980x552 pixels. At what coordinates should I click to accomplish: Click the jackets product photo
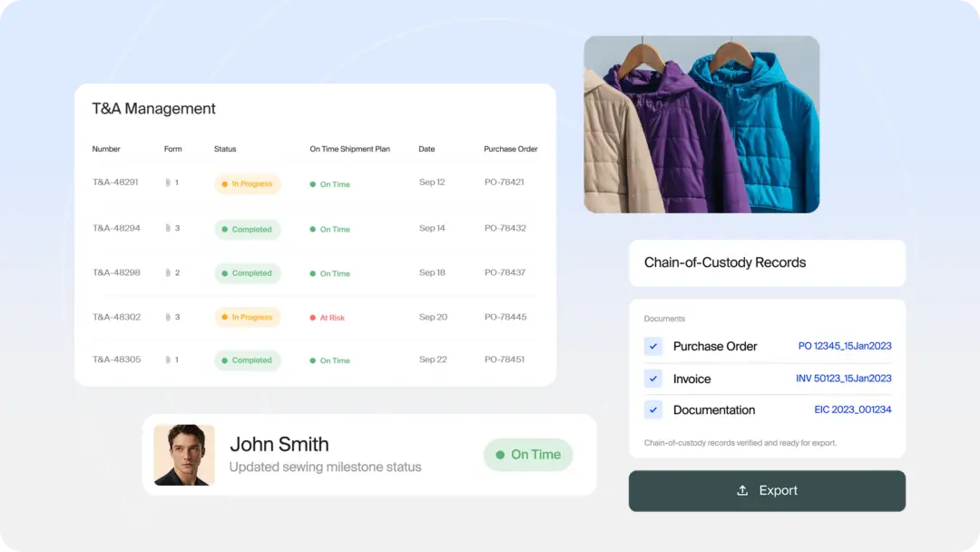[x=701, y=124]
